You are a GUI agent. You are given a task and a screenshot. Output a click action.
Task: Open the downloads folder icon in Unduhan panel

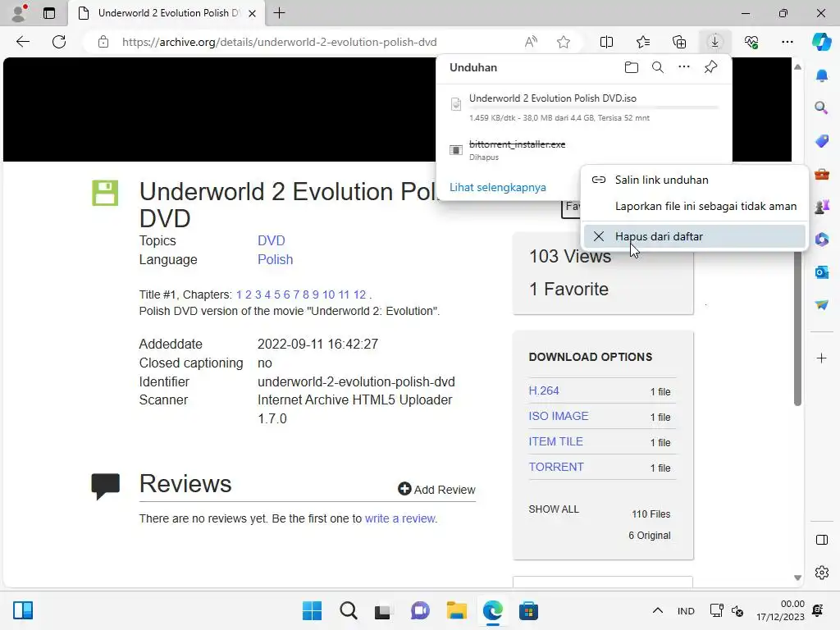632,67
